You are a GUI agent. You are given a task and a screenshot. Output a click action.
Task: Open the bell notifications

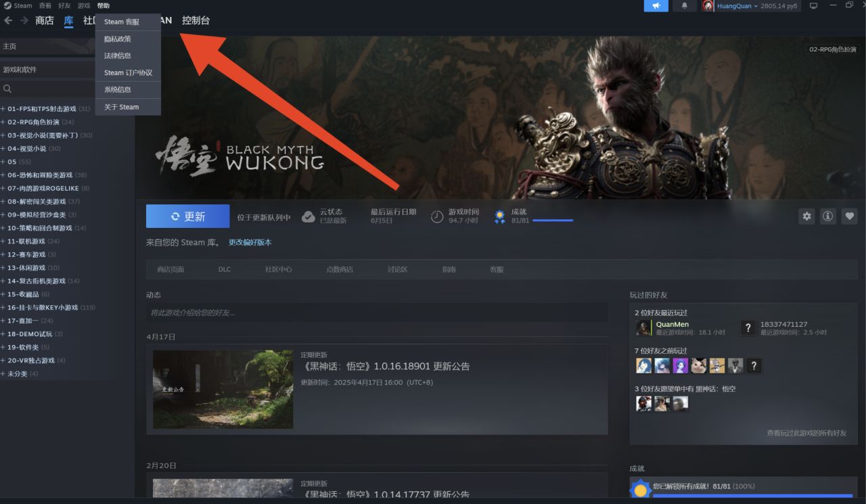click(684, 6)
